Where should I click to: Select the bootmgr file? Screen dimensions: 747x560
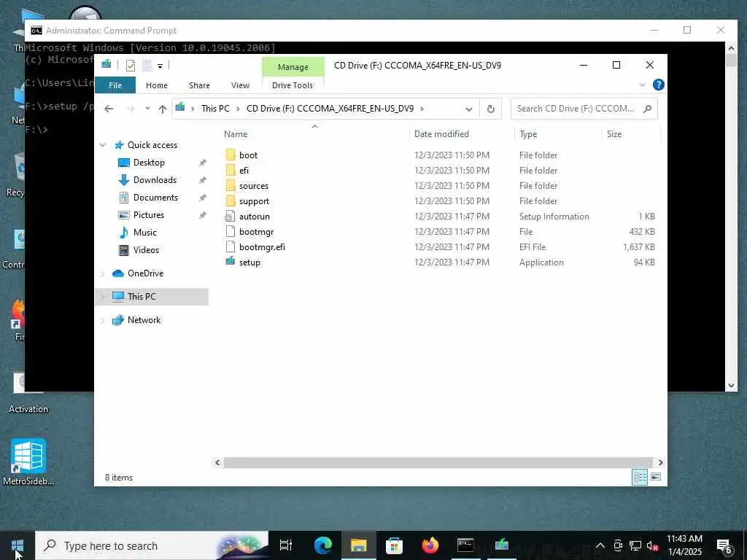(x=256, y=232)
